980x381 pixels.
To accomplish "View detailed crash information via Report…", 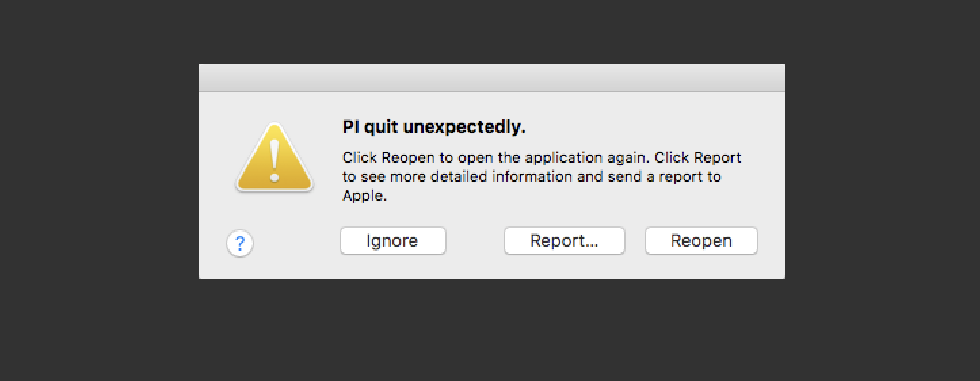I will [x=564, y=241].
